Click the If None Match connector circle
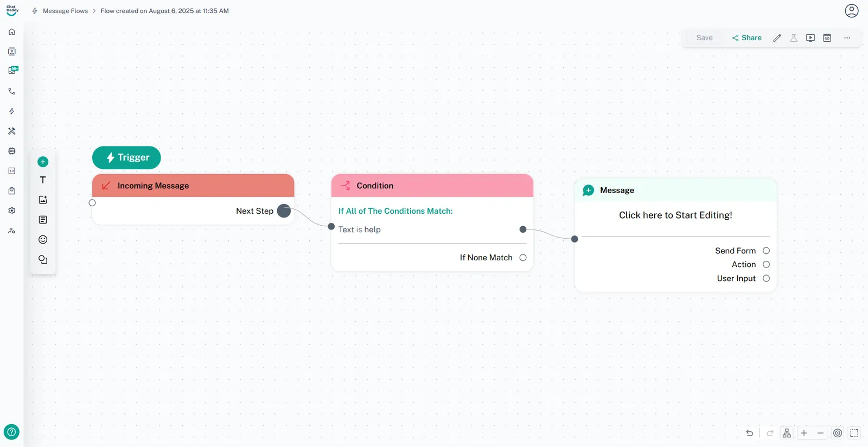Image resolution: width=868 pixels, height=447 pixels. tap(523, 258)
